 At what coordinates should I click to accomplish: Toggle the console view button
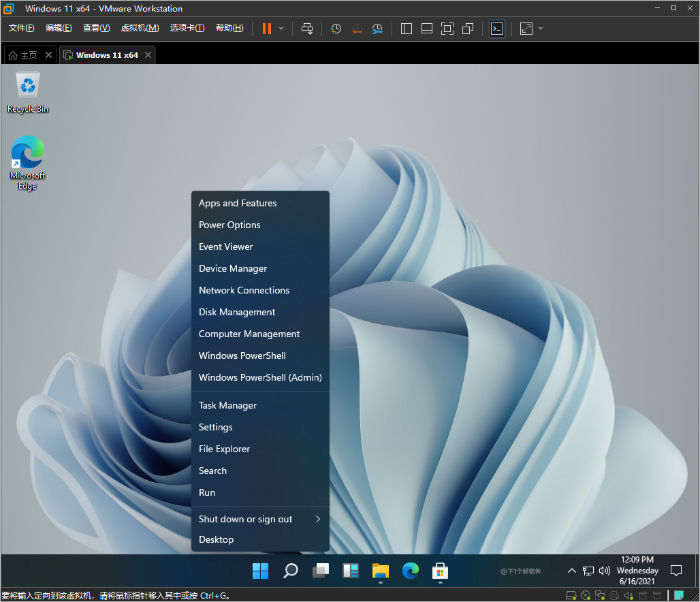[497, 29]
